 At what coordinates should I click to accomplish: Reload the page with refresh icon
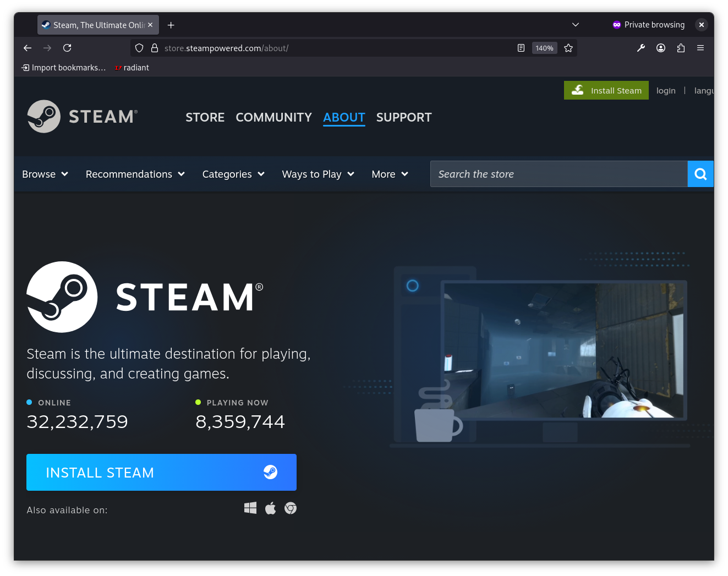[67, 48]
